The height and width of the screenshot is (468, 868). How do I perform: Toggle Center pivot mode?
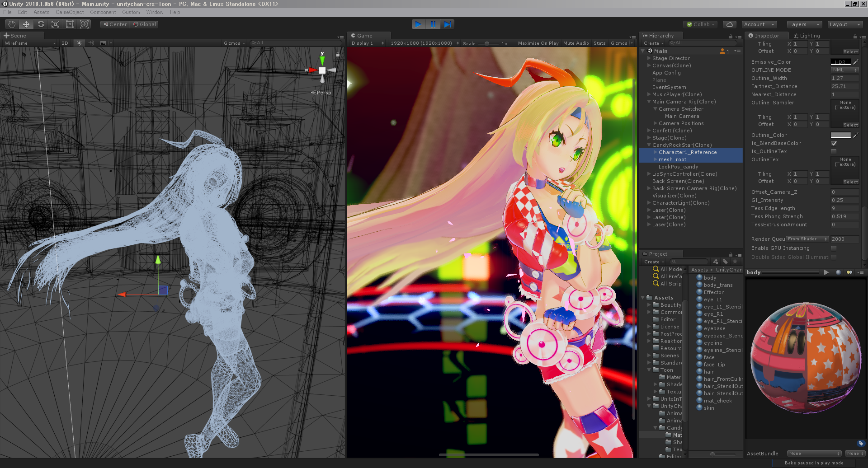115,24
